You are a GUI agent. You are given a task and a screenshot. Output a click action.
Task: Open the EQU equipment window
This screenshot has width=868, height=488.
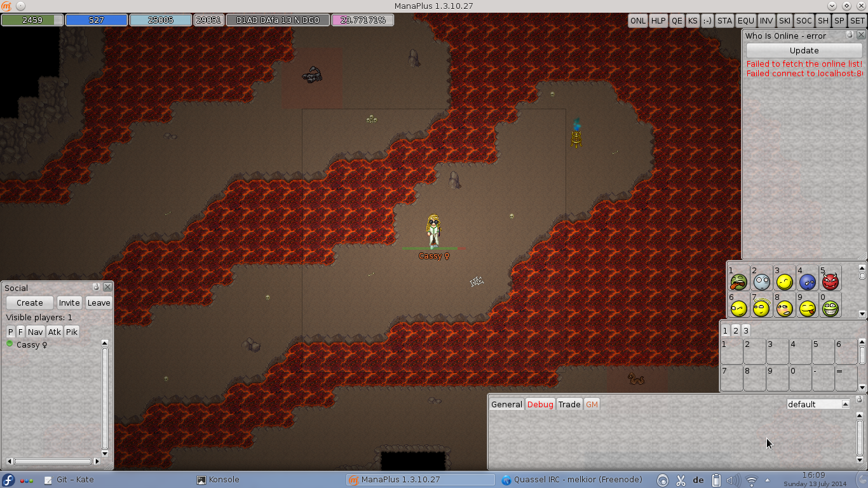pyautogui.click(x=746, y=20)
